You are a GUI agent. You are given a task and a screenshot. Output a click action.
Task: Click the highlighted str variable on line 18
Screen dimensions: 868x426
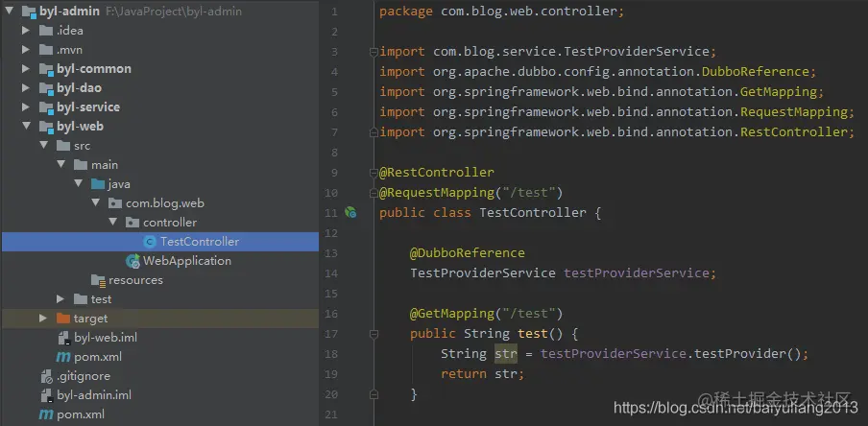(506, 354)
